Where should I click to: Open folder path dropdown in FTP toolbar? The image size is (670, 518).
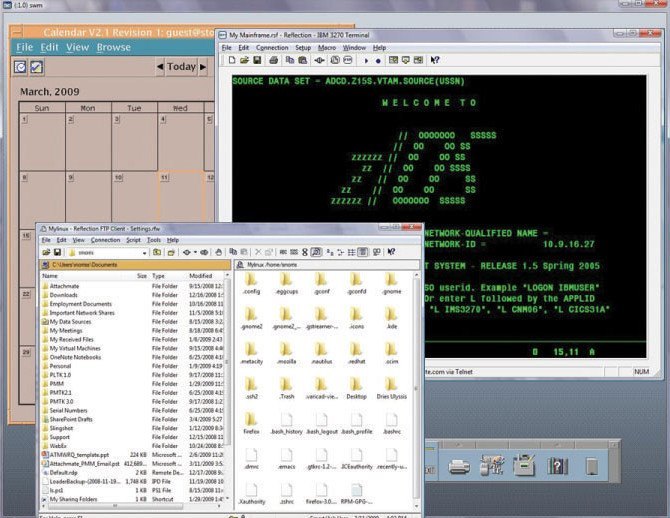coord(144,253)
